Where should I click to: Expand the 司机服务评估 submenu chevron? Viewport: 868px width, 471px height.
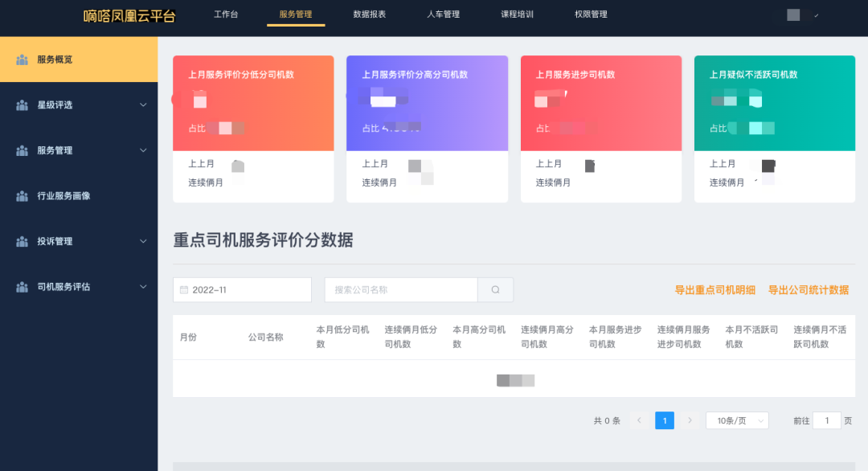[143, 287]
